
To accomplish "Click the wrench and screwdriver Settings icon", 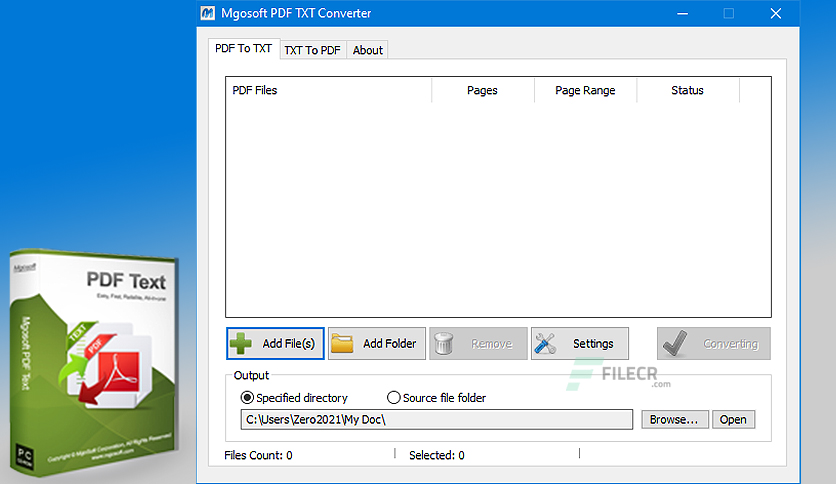I will pos(545,344).
